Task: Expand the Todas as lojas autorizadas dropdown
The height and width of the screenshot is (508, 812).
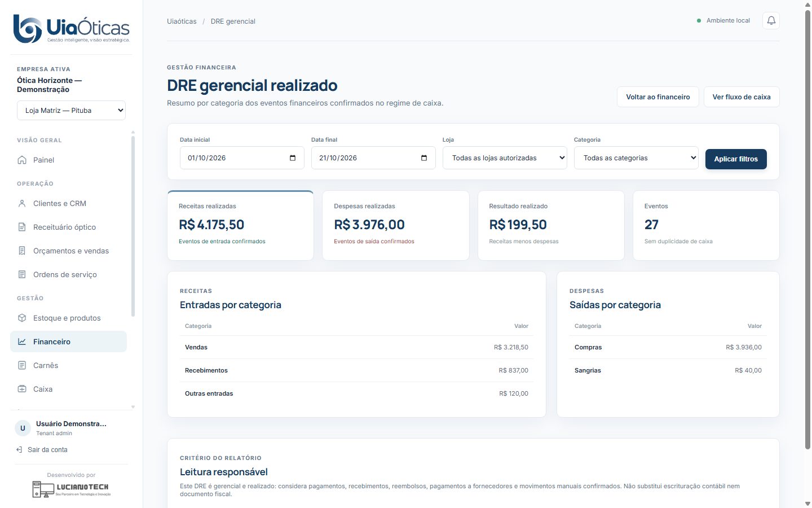Action: 505,158
